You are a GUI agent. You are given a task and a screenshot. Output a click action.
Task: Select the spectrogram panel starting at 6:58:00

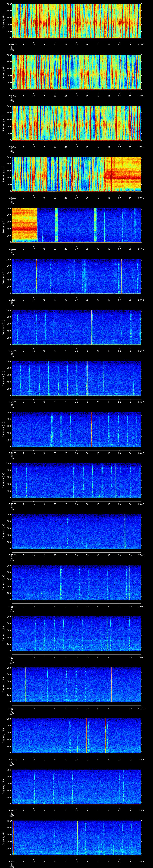77,633
